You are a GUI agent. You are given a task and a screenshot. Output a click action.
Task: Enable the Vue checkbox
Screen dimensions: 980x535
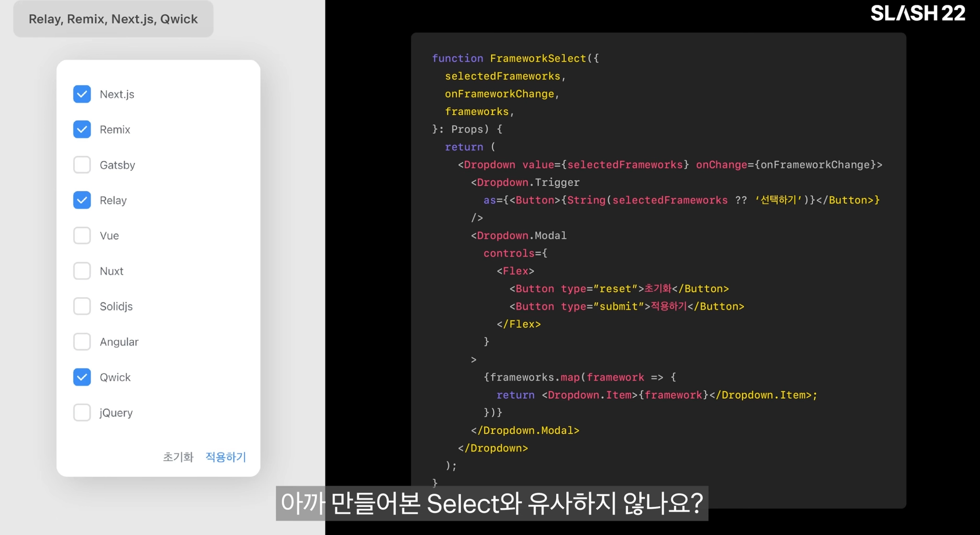click(82, 236)
